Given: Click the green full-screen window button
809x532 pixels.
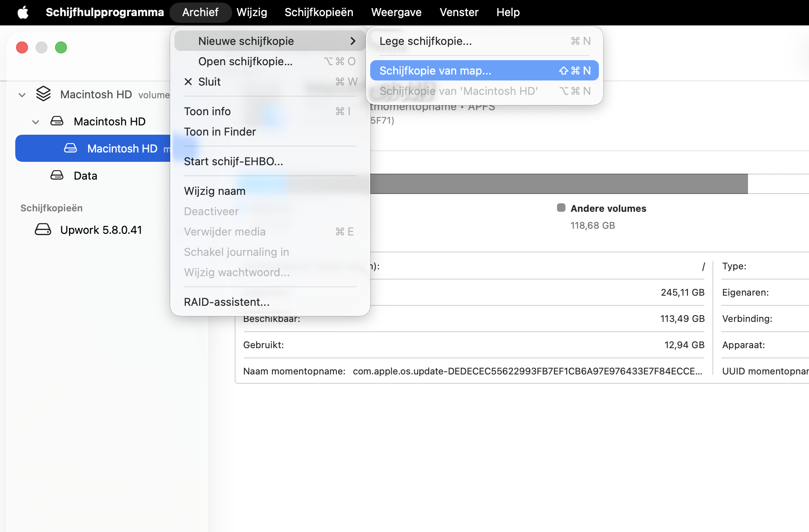Looking at the screenshot, I should tap(61, 47).
